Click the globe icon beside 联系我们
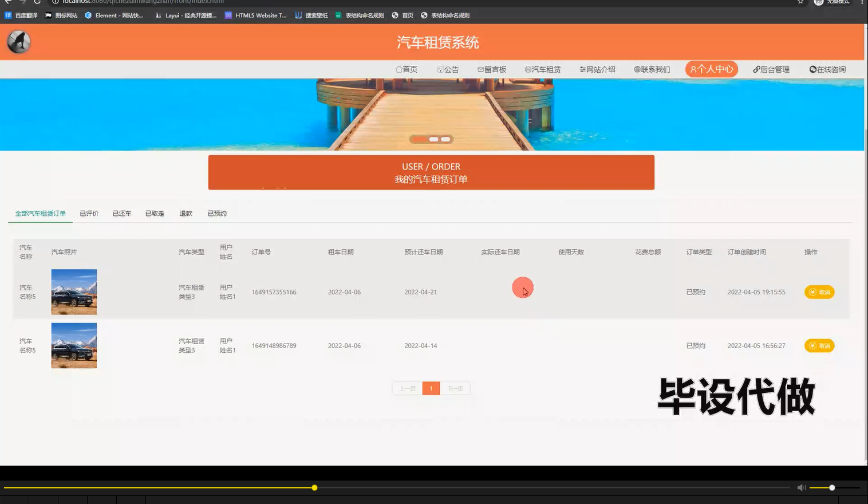The width and height of the screenshot is (868, 504). tap(636, 69)
